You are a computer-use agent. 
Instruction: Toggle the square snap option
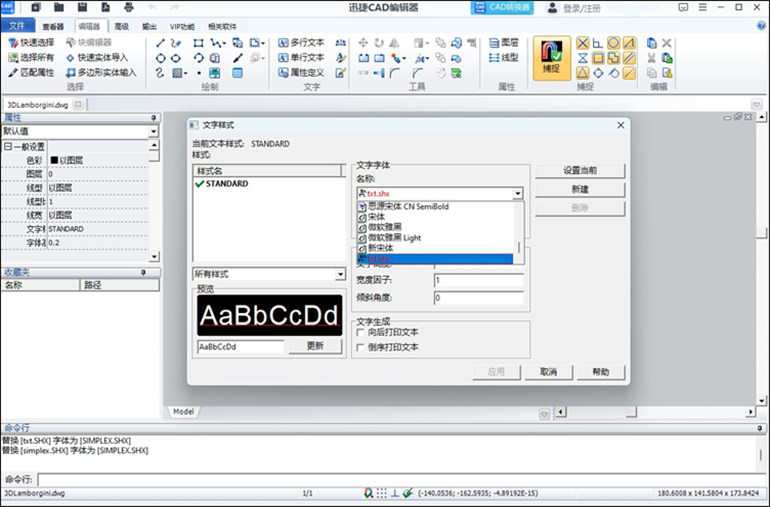pos(598,58)
